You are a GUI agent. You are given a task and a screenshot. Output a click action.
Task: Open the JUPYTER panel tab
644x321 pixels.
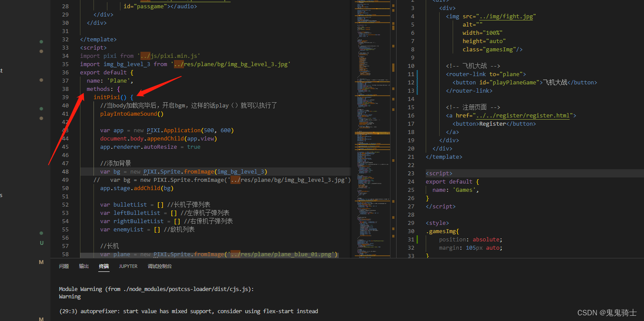(128, 266)
